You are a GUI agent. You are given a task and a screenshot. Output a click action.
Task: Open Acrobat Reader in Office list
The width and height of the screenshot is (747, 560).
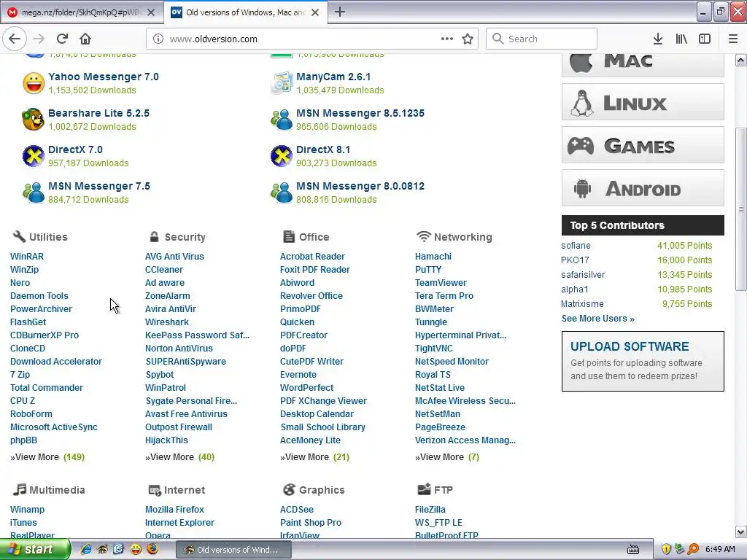pos(312,256)
